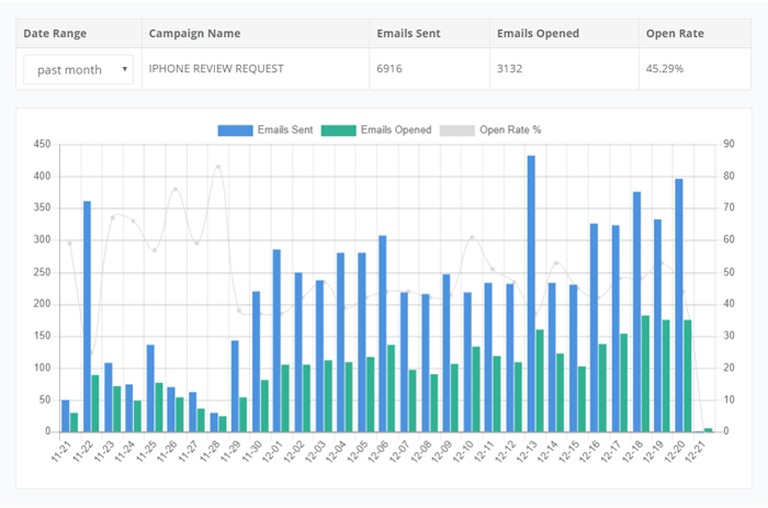The height and width of the screenshot is (508, 768).
Task: Select the Campaign Name column header
Action: tap(194, 33)
